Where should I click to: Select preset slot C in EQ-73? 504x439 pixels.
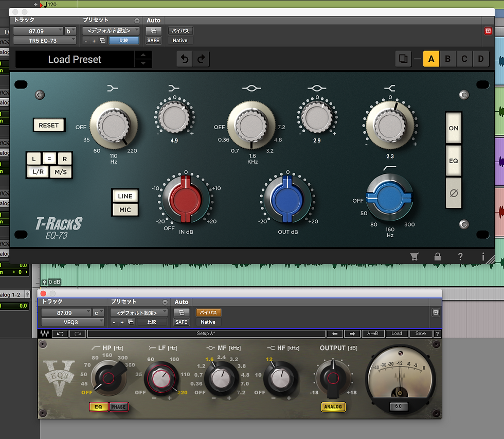(464, 59)
